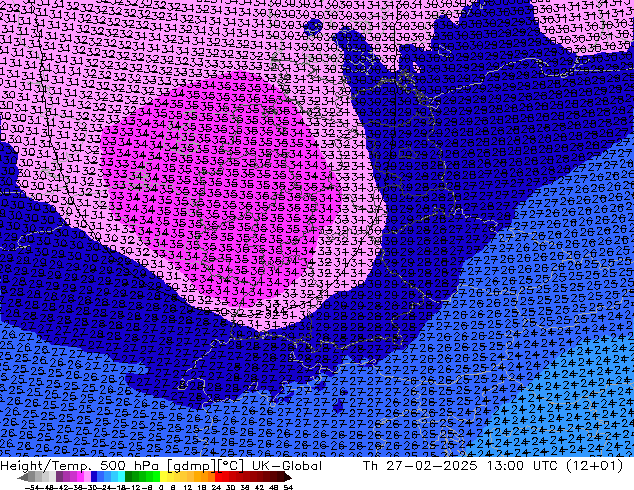Click the "54" legend scale value
Viewport: 634px width, 490px height.
pyautogui.click(x=288, y=488)
